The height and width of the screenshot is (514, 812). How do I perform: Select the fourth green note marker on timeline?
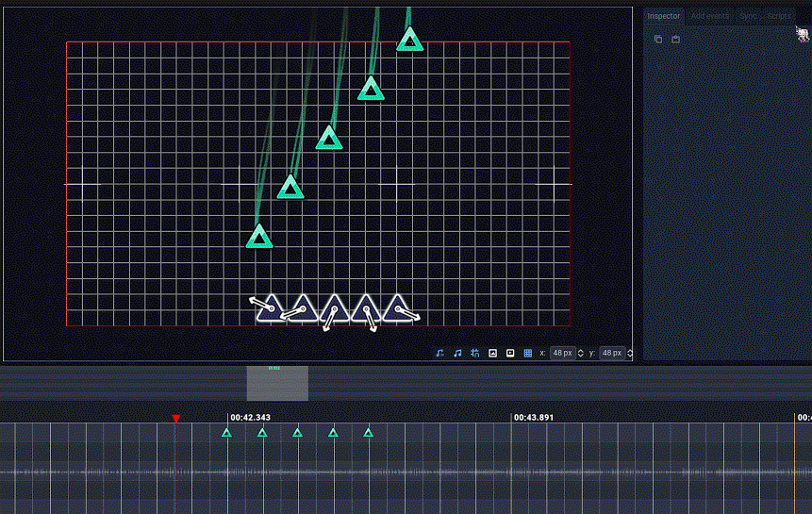click(x=334, y=433)
